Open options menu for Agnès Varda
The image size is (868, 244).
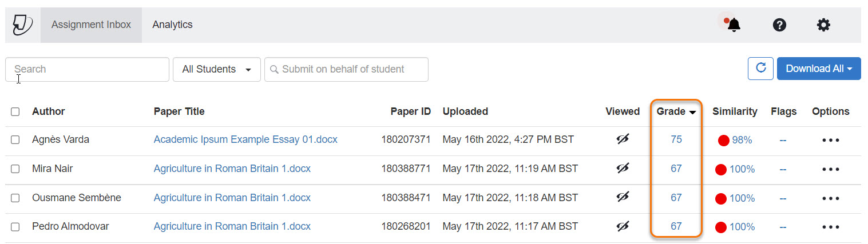click(x=830, y=140)
